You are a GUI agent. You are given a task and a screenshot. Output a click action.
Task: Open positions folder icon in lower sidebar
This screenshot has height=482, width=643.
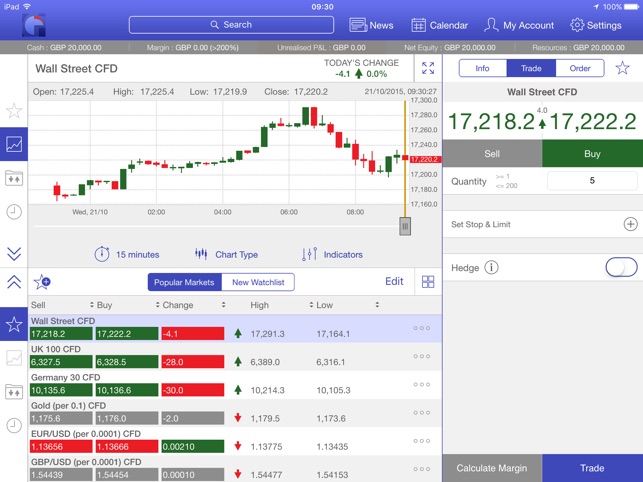(x=14, y=391)
